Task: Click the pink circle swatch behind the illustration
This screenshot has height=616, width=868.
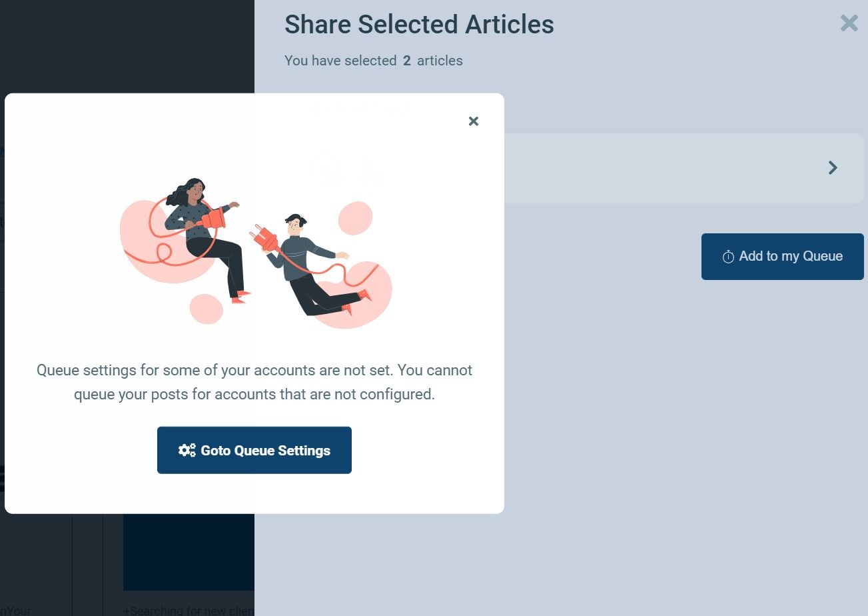Action: (207, 309)
